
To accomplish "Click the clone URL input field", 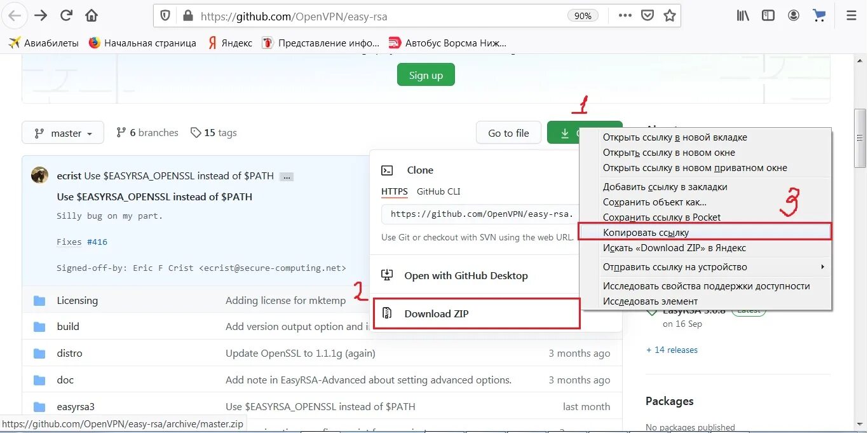I will 480,214.
